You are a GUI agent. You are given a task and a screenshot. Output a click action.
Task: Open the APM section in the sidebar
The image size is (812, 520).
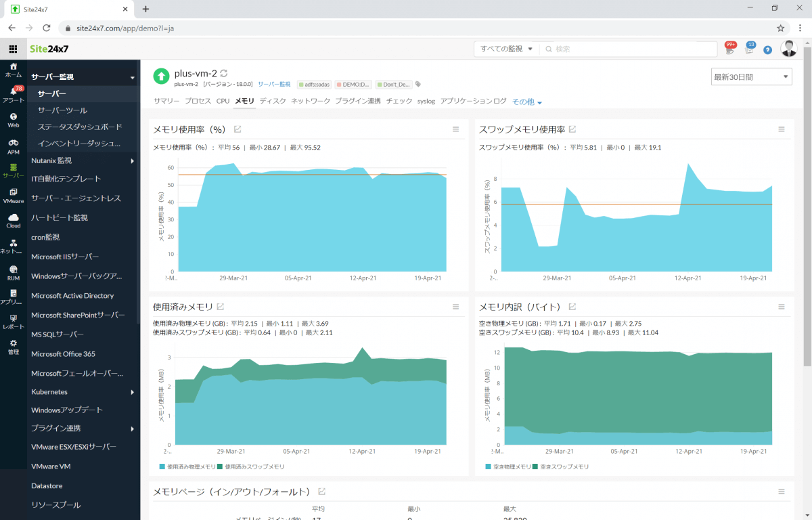coord(13,143)
